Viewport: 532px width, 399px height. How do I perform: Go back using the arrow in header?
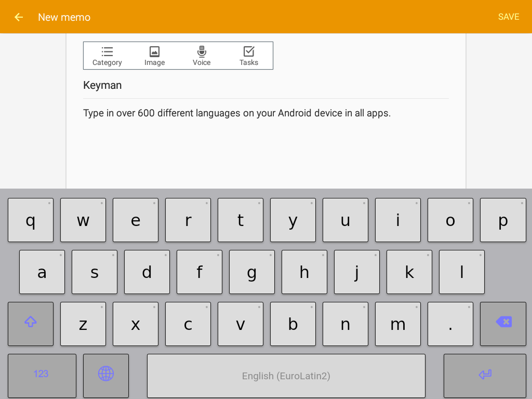pos(19,17)
